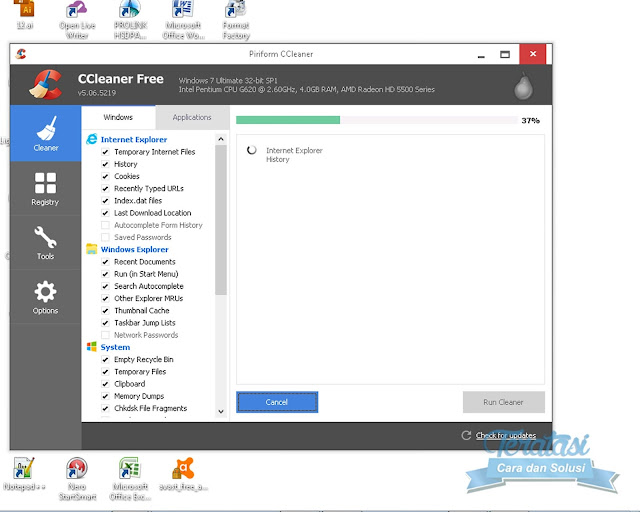Viewport: 640px width, 512px height.
Task: Toggle the Cookies checkbox
Action: (x=105, y=176)
